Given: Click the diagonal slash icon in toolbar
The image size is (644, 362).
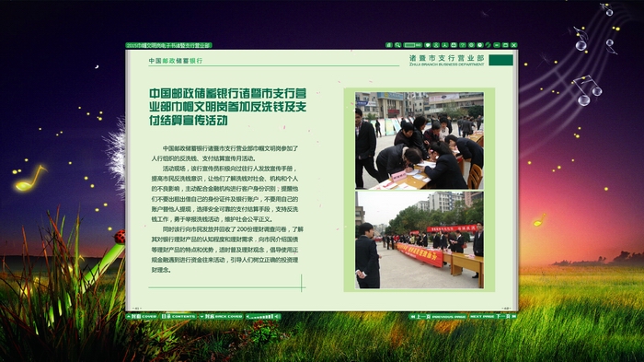Looking at the screenshot, I should [488, 45].
